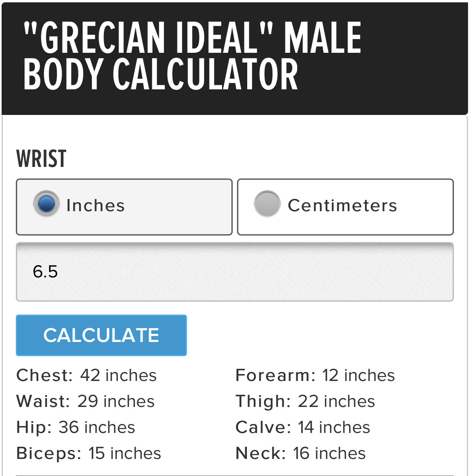The image size is (475, 476).
Task: Click the Chest label text
Action: (45, 375)
